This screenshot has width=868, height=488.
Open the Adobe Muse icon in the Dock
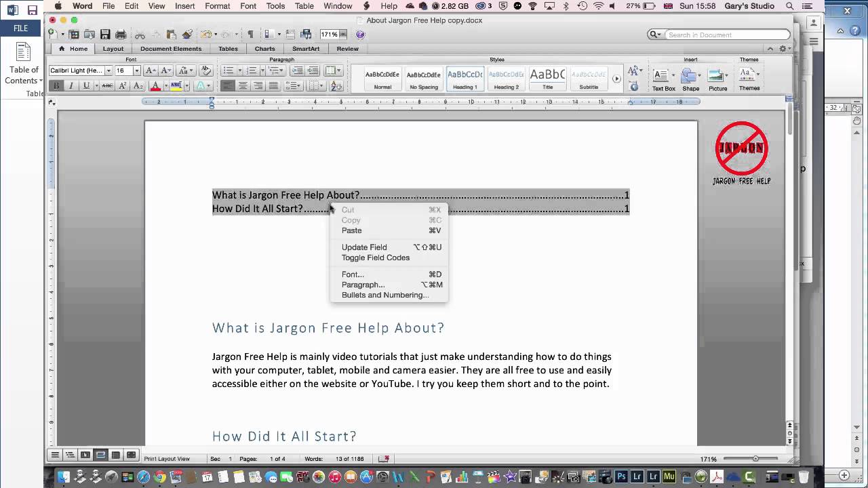(x=669, y=477)
